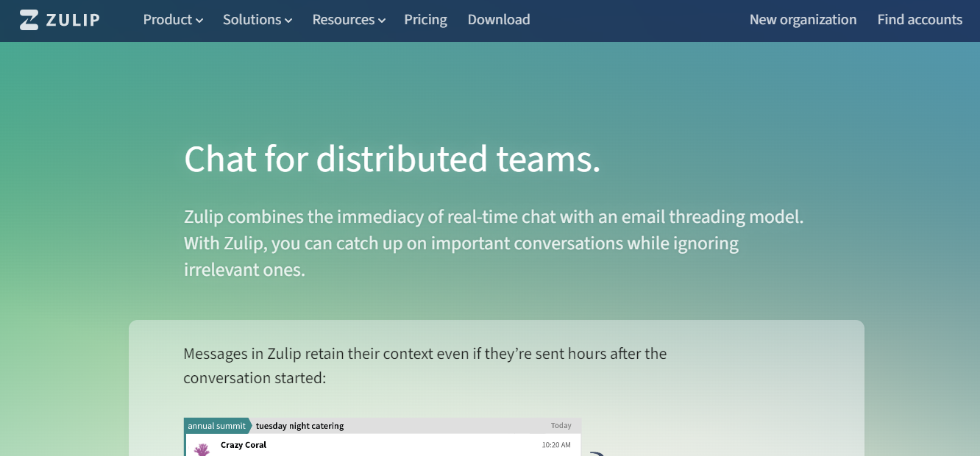Click the 10:20 AM message timestamp
Viewport: 980px width, 456px height.
click(556, 445)
